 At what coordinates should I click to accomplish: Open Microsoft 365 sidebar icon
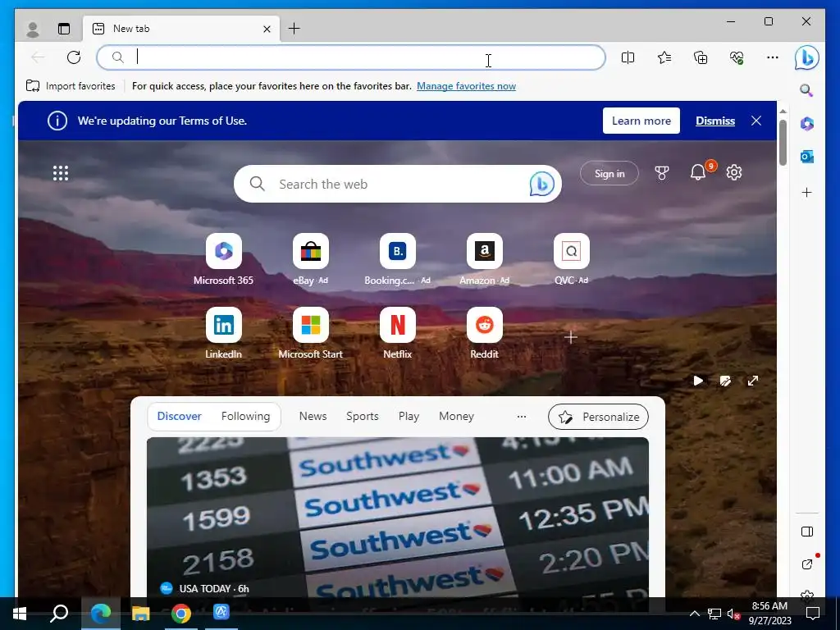pos(807,124)
